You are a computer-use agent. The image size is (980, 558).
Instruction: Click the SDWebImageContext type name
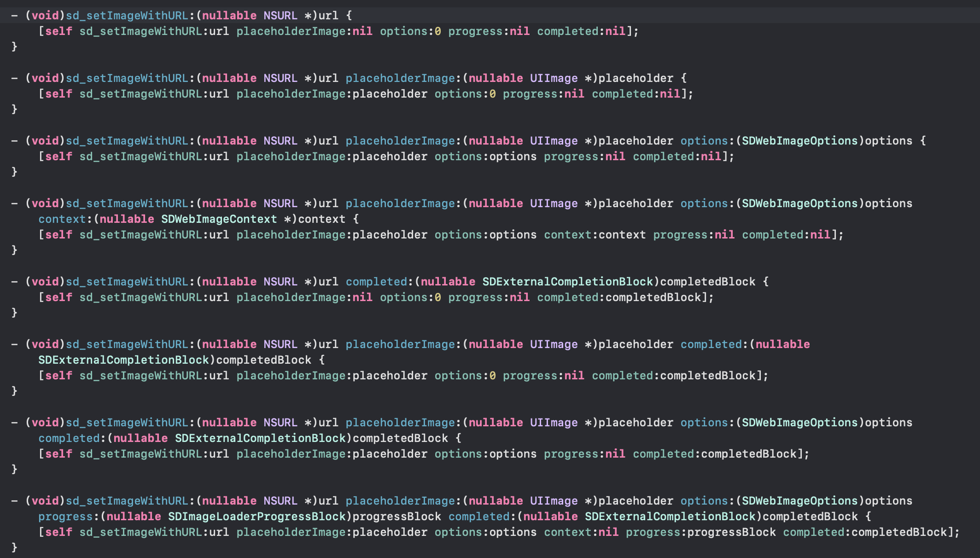coord(219,219)
